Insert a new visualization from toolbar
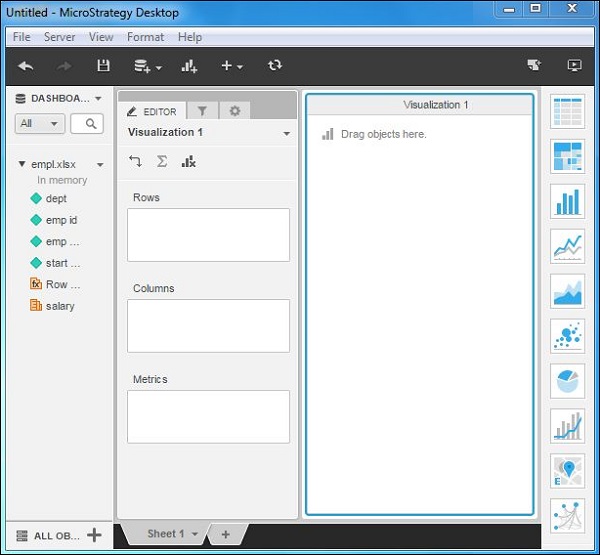Image resolution: width=600 pixels, height=555 pixels. (189, 66)
